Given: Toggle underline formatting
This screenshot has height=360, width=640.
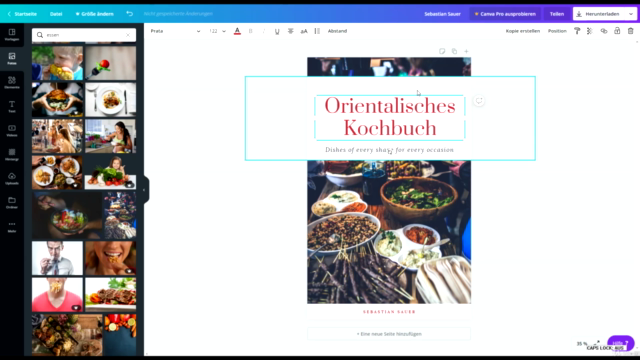Looking at the screenshot, I should [x=277, y=31].
